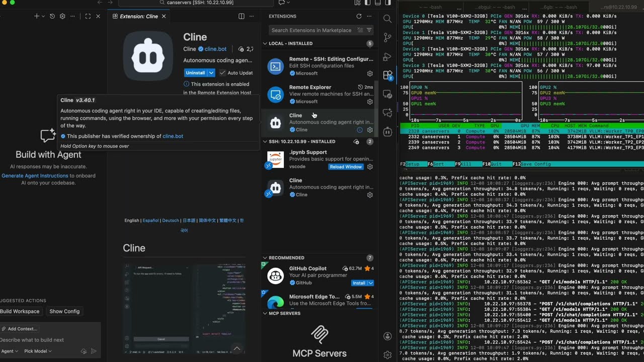Open gear for .ipynb Support extension
Viewport: 644px width, 362px height.
(x=370, y=166)
